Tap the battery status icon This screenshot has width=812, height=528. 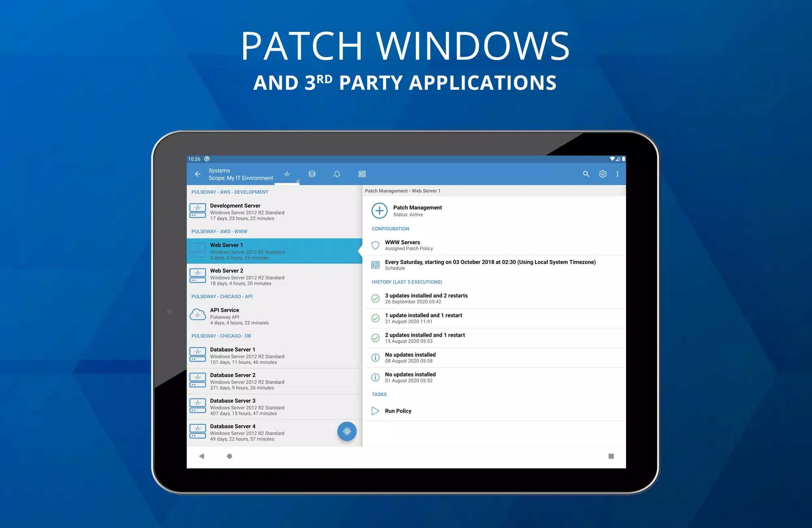point(624,159)
